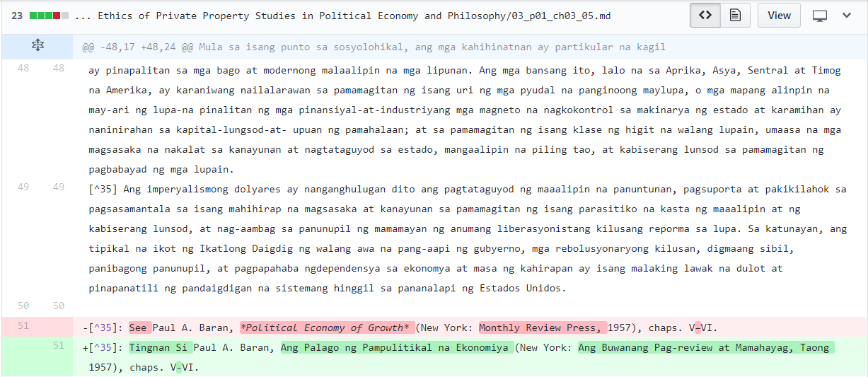Open file path ending 03_p01_ch03_05.md
Viewport: 868px width, 377px height.
tap(342, 16)
